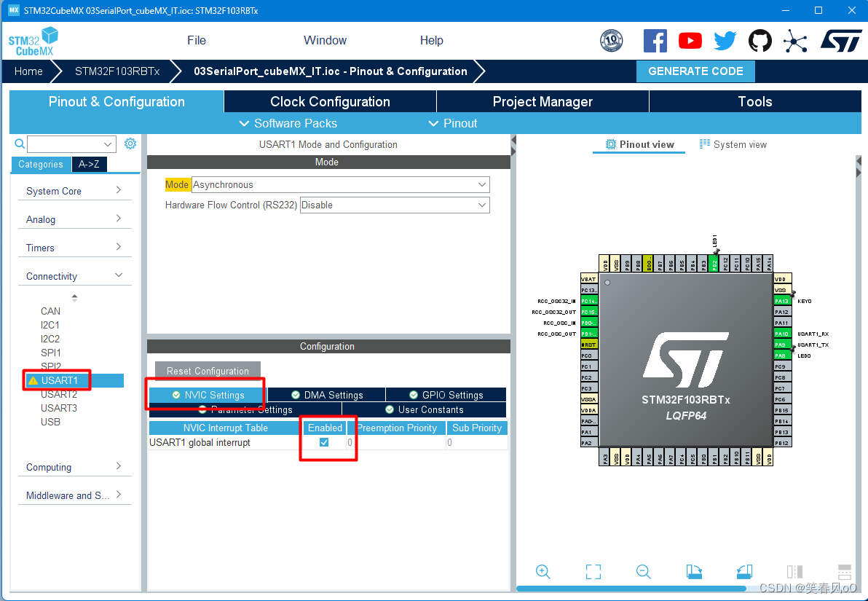868x601 pixels.
Task: Click the 10 years anniversary badge
Action: [611, 41]
